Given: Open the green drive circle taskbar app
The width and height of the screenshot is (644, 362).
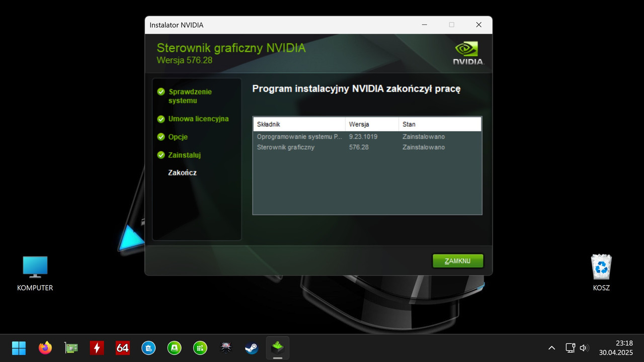Looking at the screenshot, I should (x=174, y=347).
